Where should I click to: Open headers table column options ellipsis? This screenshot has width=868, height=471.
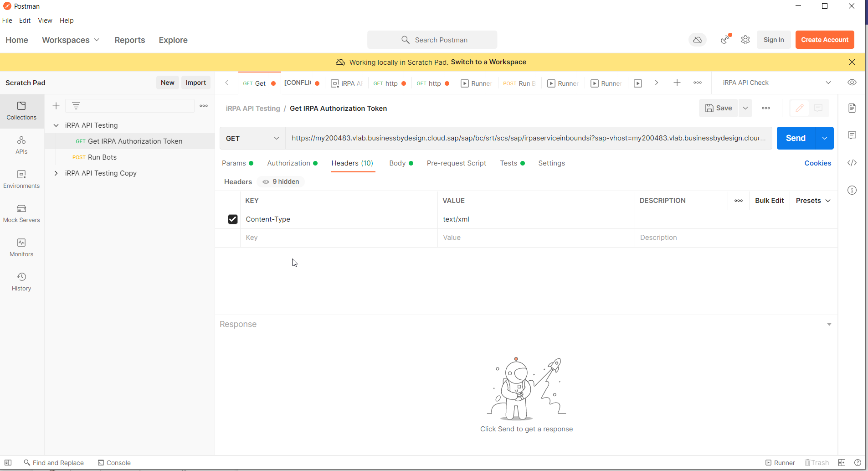[x=739, y=201]
